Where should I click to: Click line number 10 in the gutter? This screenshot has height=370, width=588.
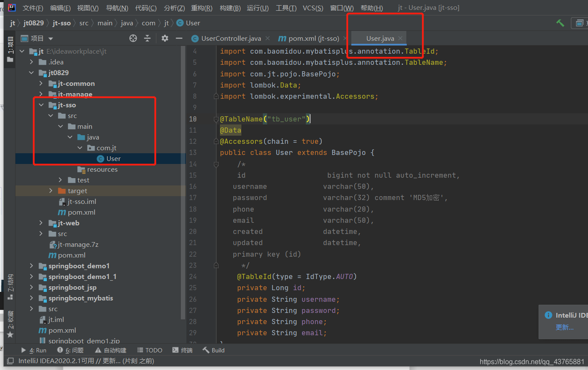tap(193, 119)
